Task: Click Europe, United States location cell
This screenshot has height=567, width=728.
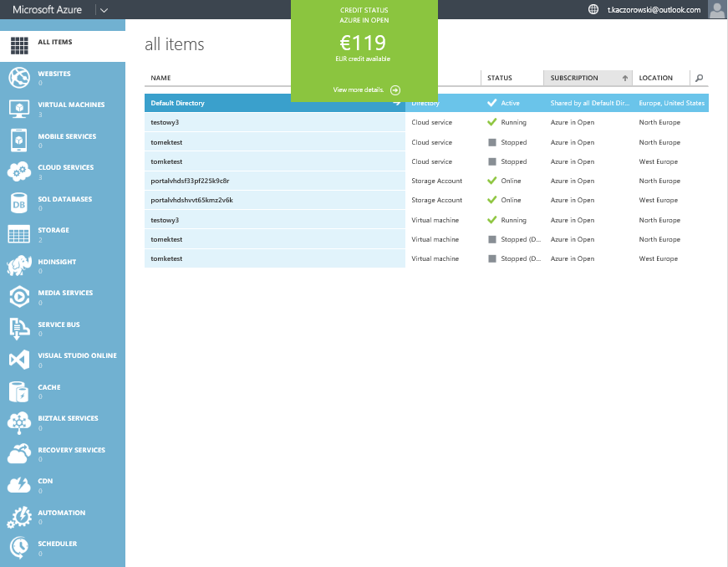Action: [x=672, y=103]
